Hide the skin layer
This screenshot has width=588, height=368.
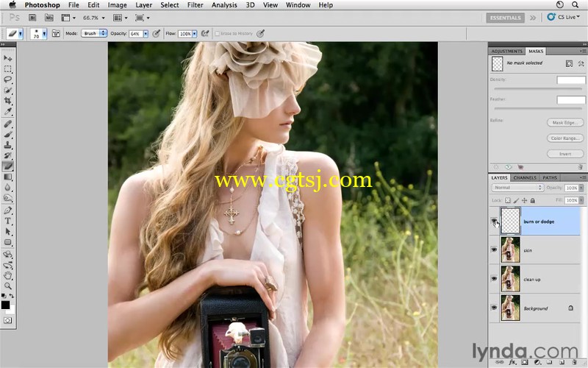click(x=494, y=250)
